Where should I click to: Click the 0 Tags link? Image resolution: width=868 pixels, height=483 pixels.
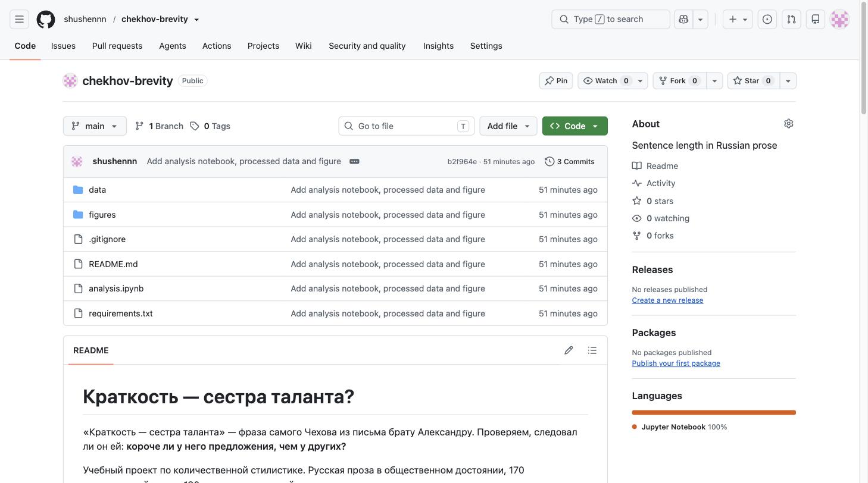pos(210,126)
